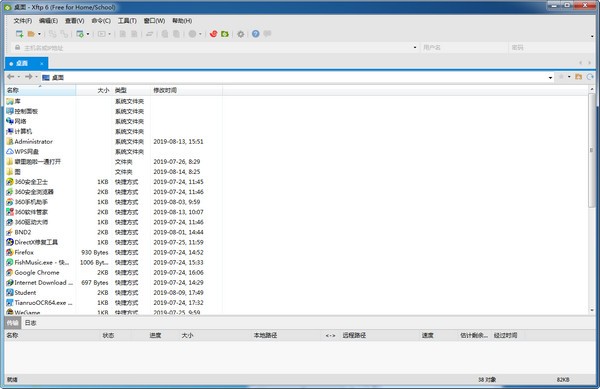The height and width of the screenshot is (389, 600).
Task: Click the toolbar overflow arrow at far right
Action: pos(592,36)
